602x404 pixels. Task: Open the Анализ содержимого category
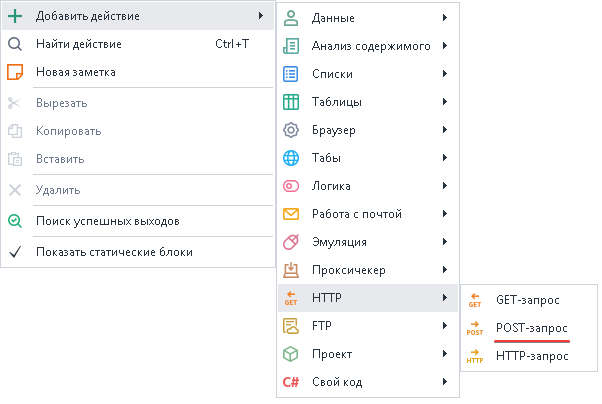tap(371, 46)
